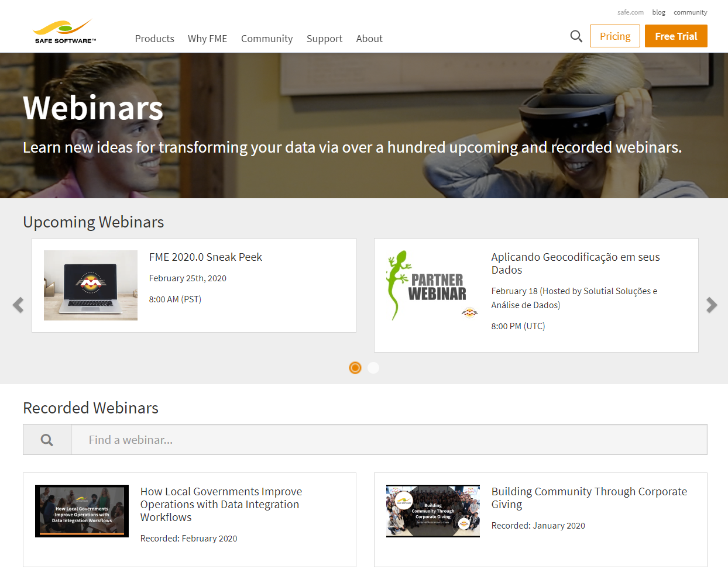Click the February 25th, 2020 date text
The image size is (728, 583).
coord(188,278)
